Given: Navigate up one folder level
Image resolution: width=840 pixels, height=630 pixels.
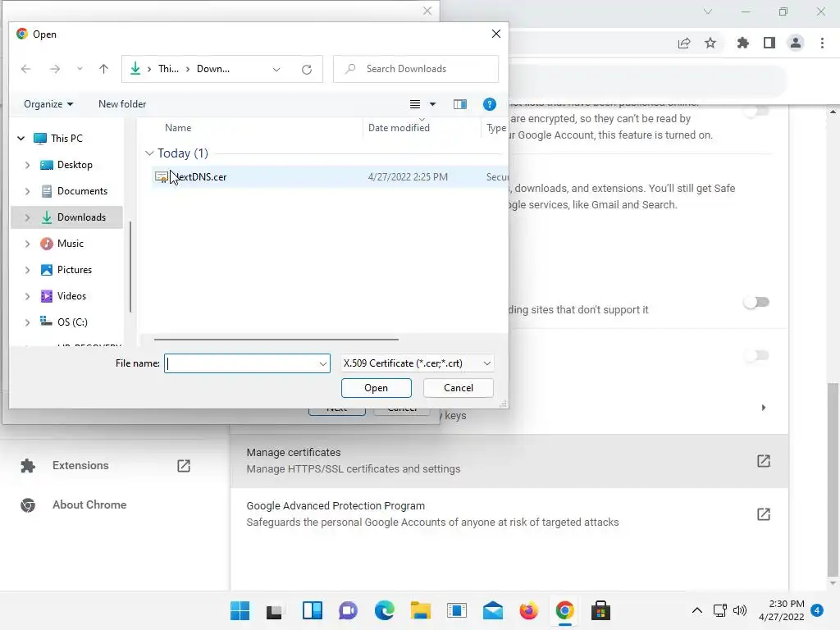Looking at the screenshot, I should (x=103, y=69).
